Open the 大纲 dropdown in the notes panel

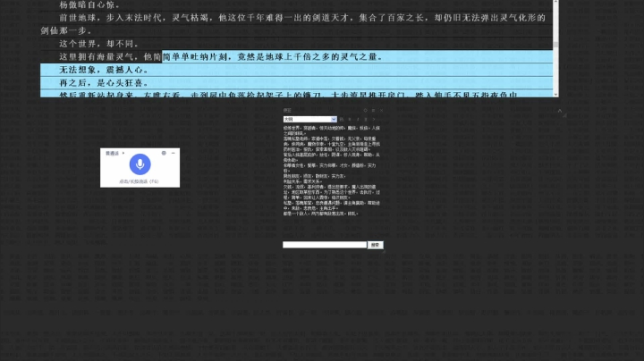click(309, 120)
